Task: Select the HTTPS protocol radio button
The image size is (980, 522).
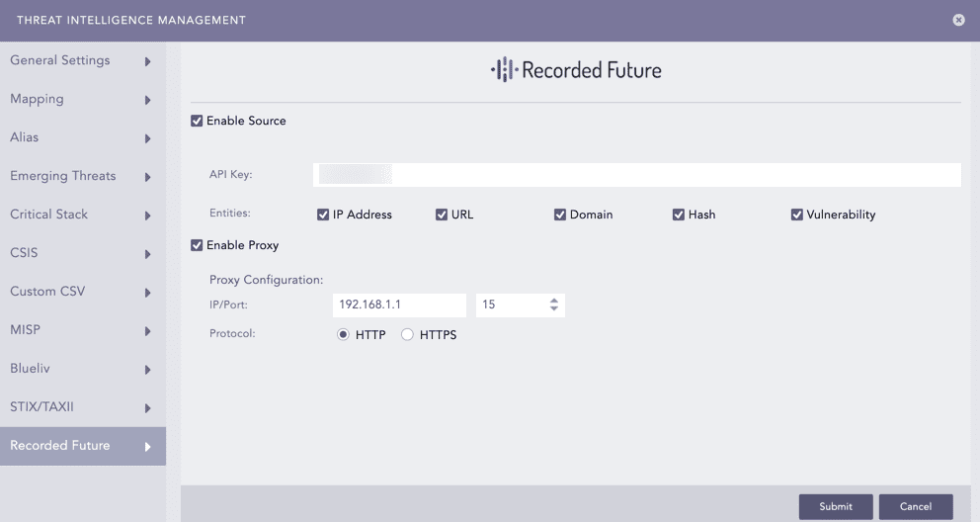Action: click(407, 335)
